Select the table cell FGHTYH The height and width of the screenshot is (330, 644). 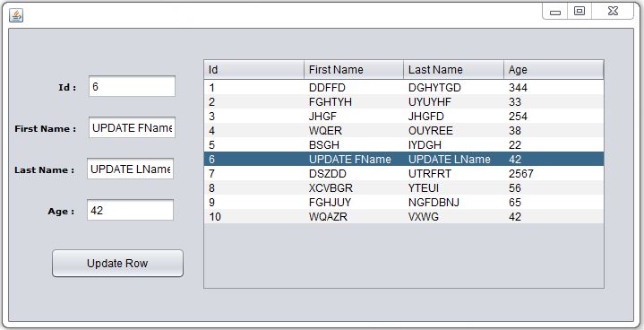click(354, 102)
